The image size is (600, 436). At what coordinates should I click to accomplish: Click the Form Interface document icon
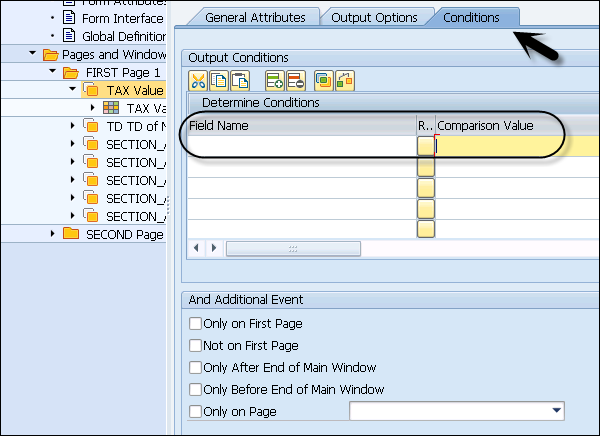pos(69,18)
